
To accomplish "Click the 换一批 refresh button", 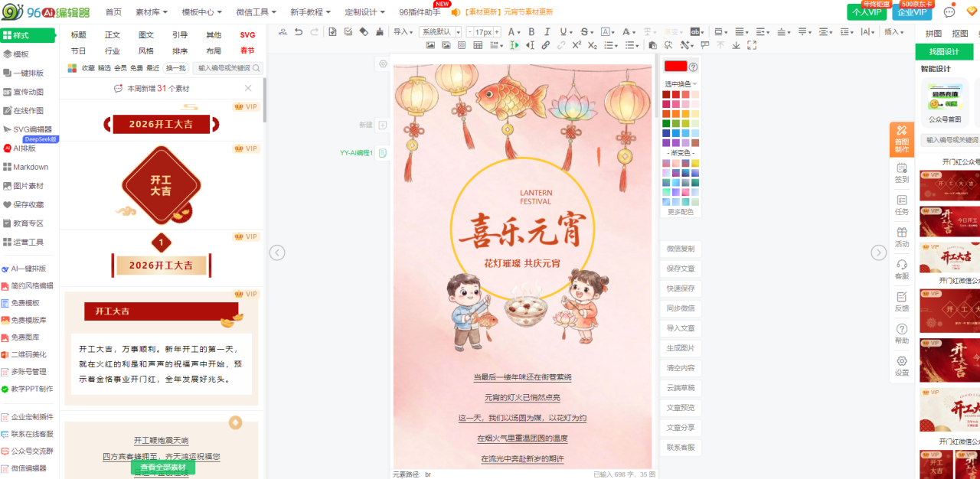I will tap(175, 68).
